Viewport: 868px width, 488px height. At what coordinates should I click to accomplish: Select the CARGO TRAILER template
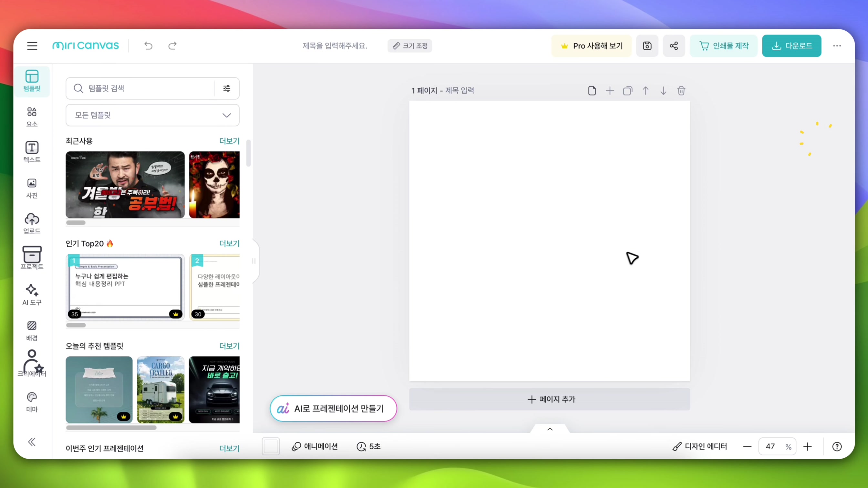click(161, 390)
